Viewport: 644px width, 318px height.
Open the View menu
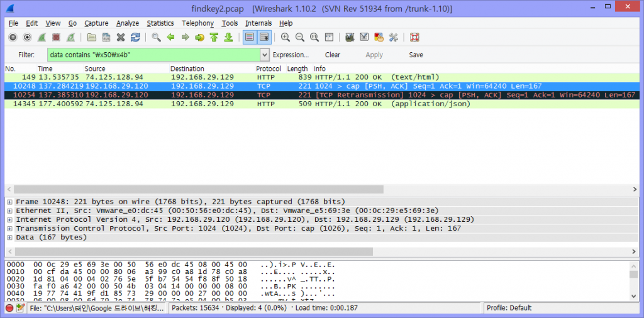(53, 23)
